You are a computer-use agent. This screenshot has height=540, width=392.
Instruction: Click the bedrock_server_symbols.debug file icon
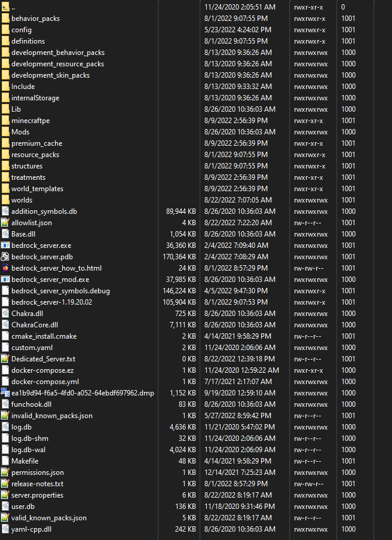5,291
